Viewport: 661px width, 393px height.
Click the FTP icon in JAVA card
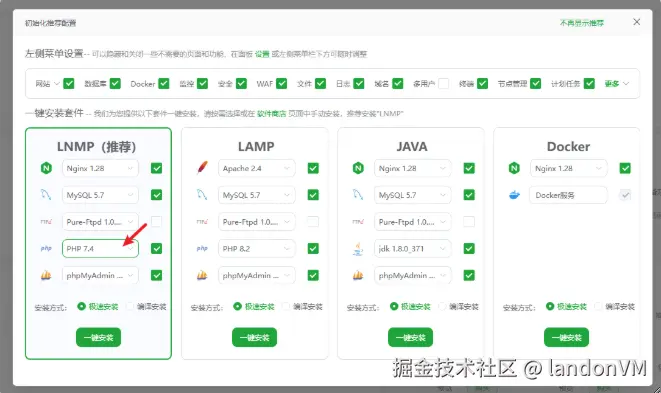click(x=358, y=222)
